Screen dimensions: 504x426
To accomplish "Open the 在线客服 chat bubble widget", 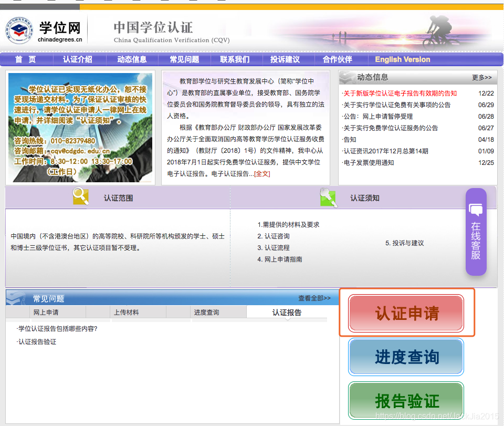I will (476, 232).
